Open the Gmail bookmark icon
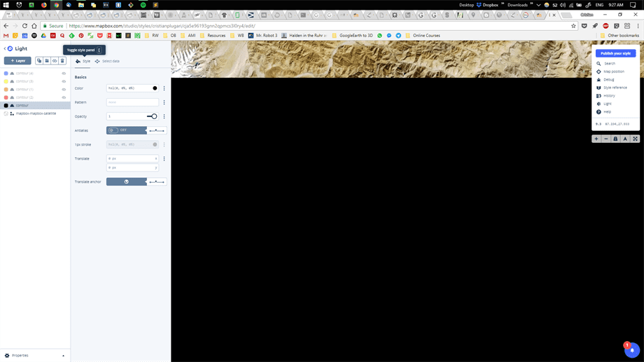Viewport: 644px width, 362px height. (6, 36)
